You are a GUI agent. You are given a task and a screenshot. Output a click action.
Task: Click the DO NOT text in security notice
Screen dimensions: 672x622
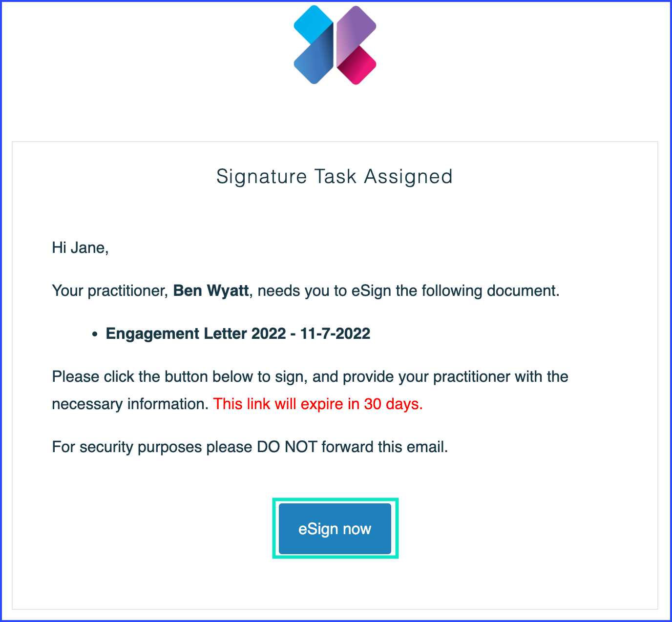pyautogui.click(x=287, y=447)
